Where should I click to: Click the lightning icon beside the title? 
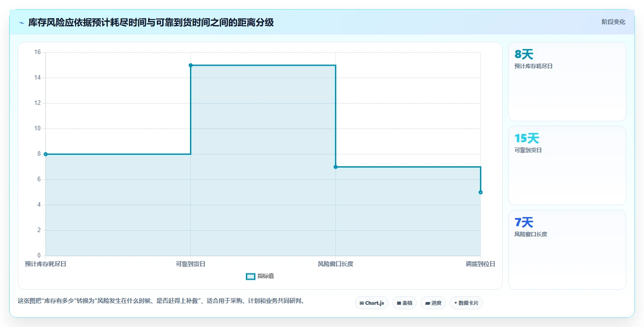click(x=21, y=23)
